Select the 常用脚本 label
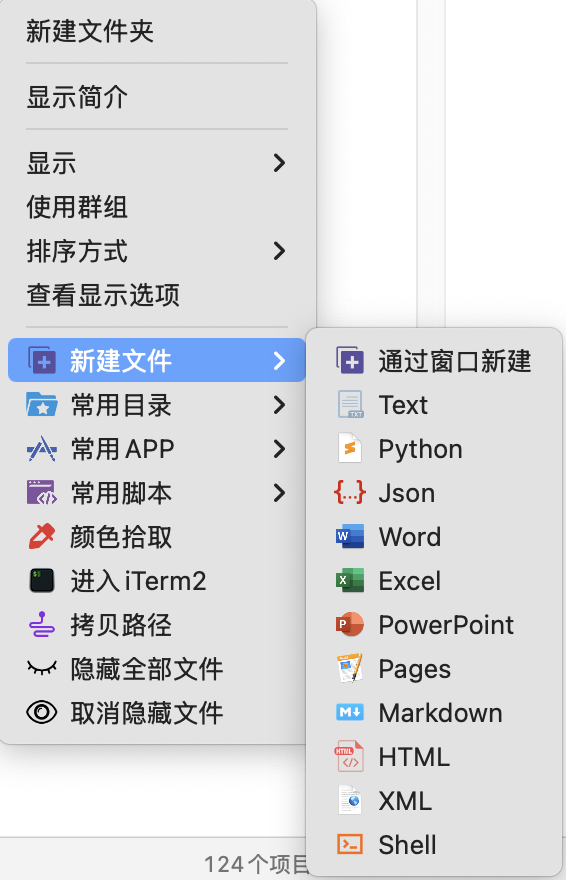The image size is (566, 880). [x=121, y=493]
